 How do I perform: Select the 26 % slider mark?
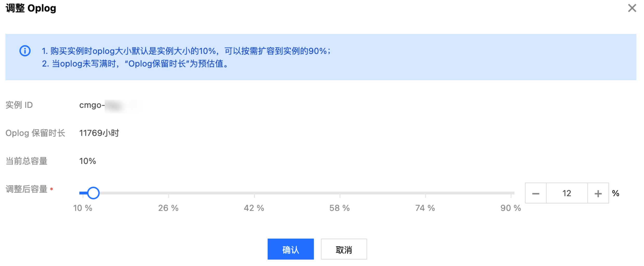coord(168,208)
